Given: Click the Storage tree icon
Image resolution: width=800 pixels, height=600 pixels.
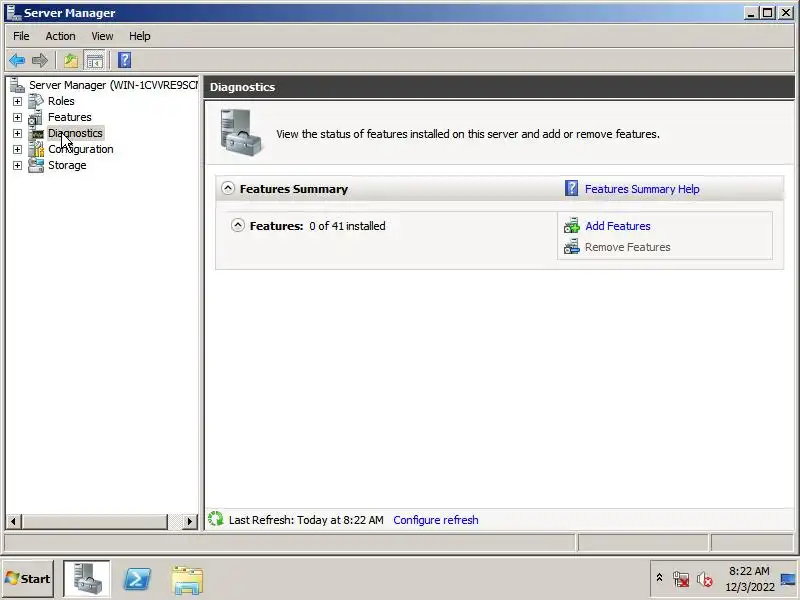Looking at the screenshot, I should (x=36, y=165).
